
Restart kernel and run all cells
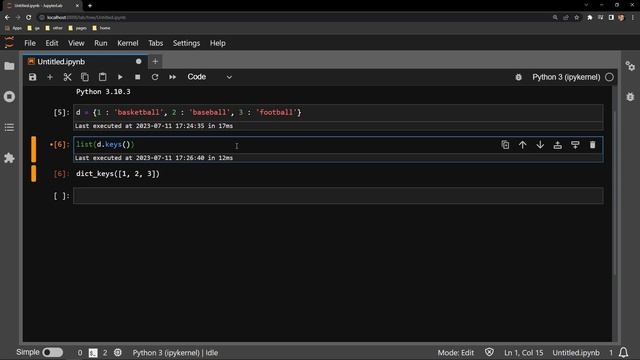[172, 77]
